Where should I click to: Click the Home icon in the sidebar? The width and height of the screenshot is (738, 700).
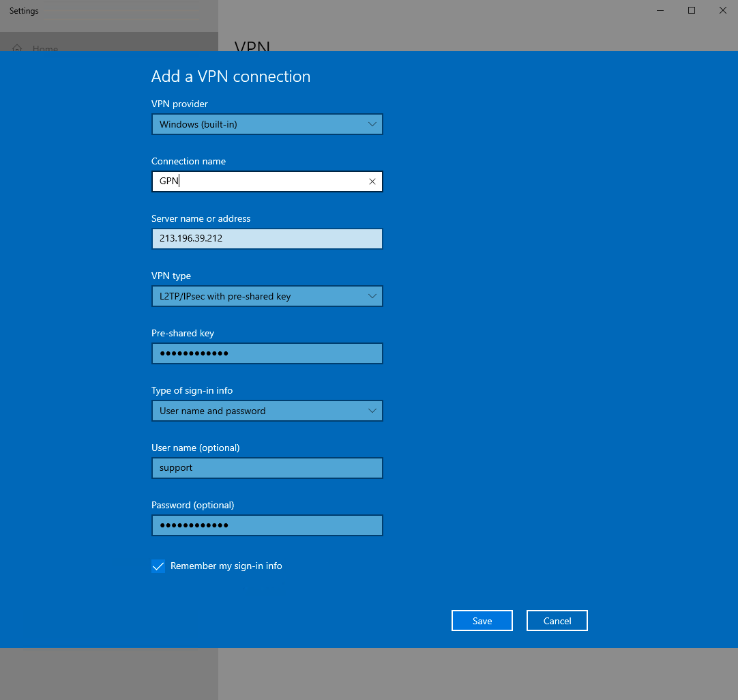click(x=18, y=48)
